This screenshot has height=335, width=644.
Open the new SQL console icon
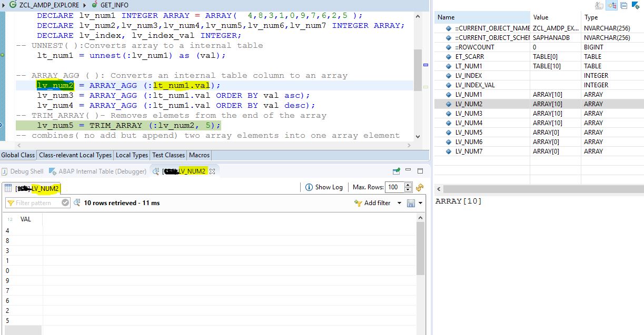(396, 171)
